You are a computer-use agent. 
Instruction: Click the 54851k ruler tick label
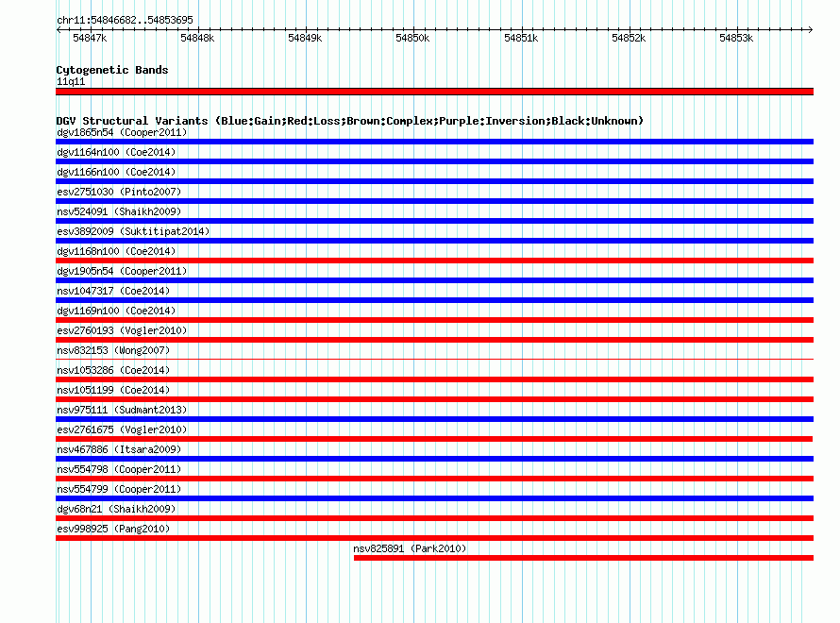(x=521, y=38)
